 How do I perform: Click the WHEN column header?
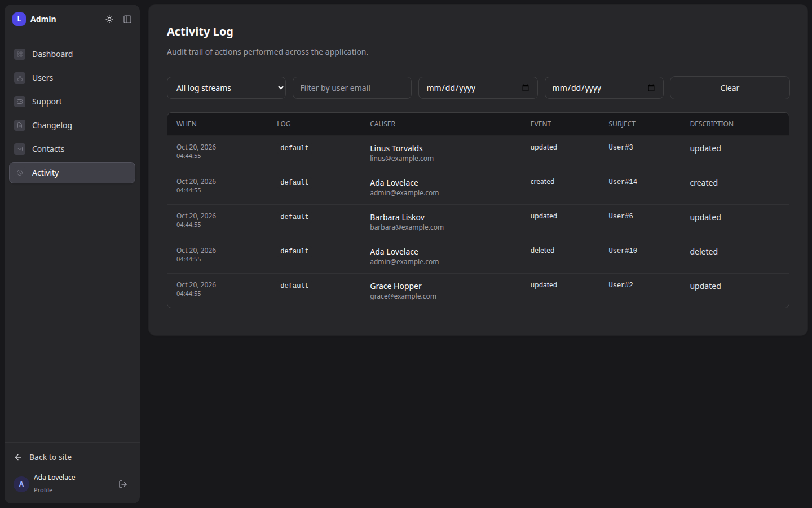click(x=187, y=124)
